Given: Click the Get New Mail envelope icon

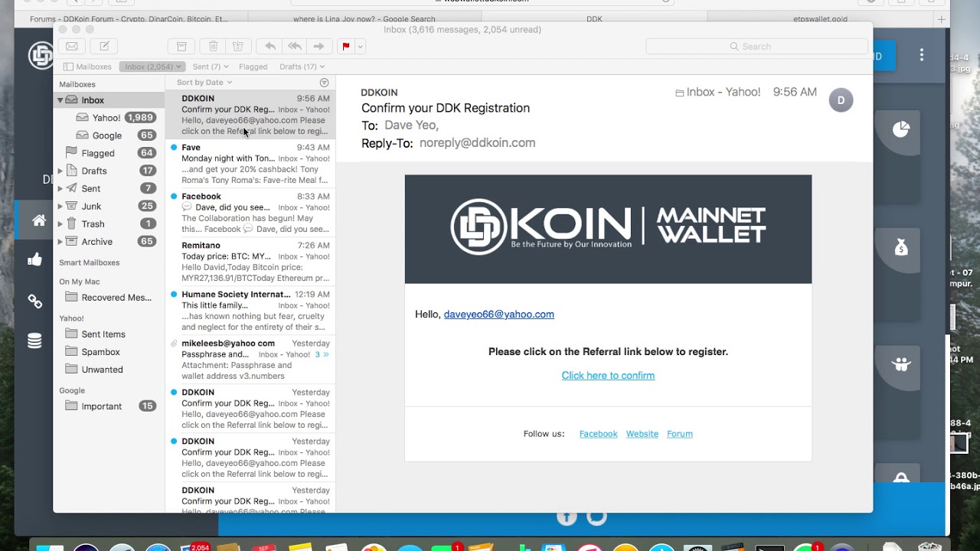Looking at the screenshot, I should [x=71, y=47].
